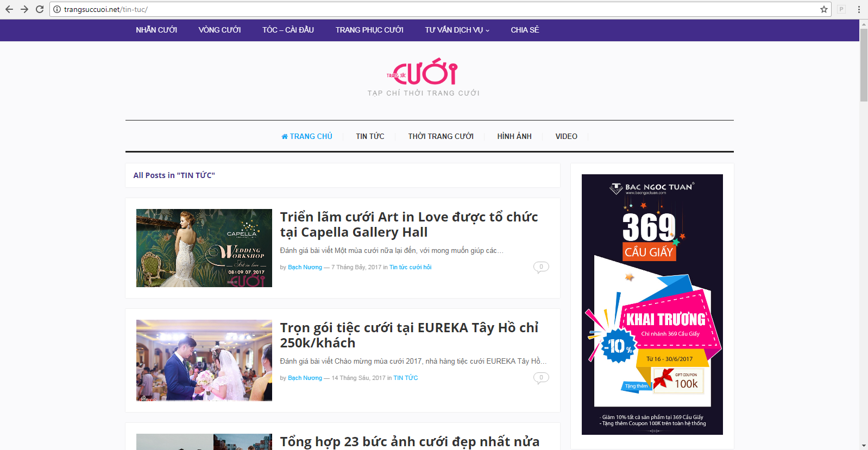Viewport: 868px width, 450px height.
Task: Expand the TƯ VẤN DỊCH VỤ dropdown
Action: coord(457,30)
